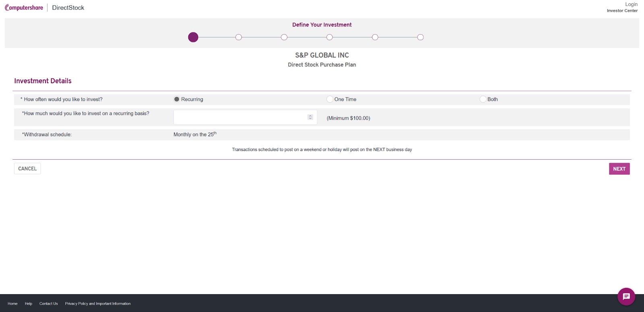The height and width of the screenshot is (312, 644).
Task: Open the chat bubble icon
Action: (x=626, y=297)
